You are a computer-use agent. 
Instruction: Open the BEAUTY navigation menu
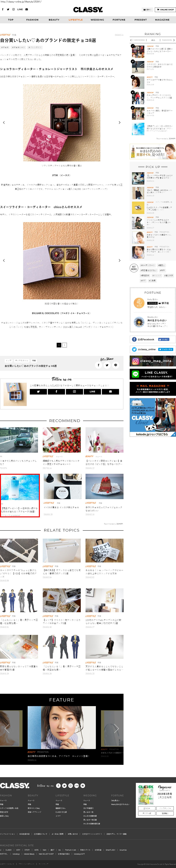54,20
